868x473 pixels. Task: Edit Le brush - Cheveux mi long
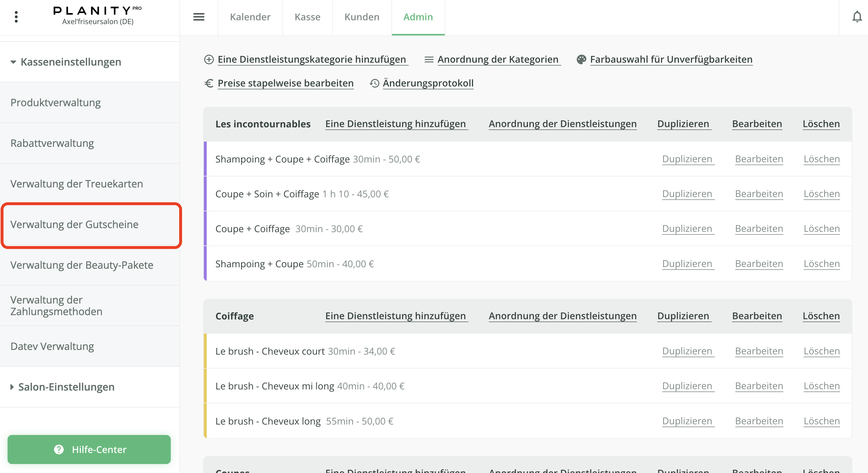(759, 386)
